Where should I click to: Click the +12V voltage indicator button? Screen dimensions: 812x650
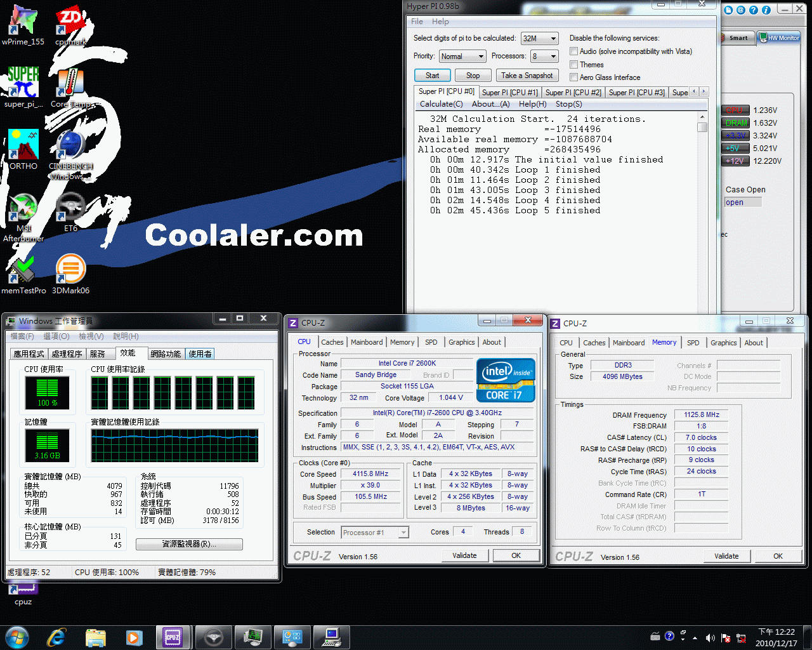pyautogui.click(x=735, y=161)
